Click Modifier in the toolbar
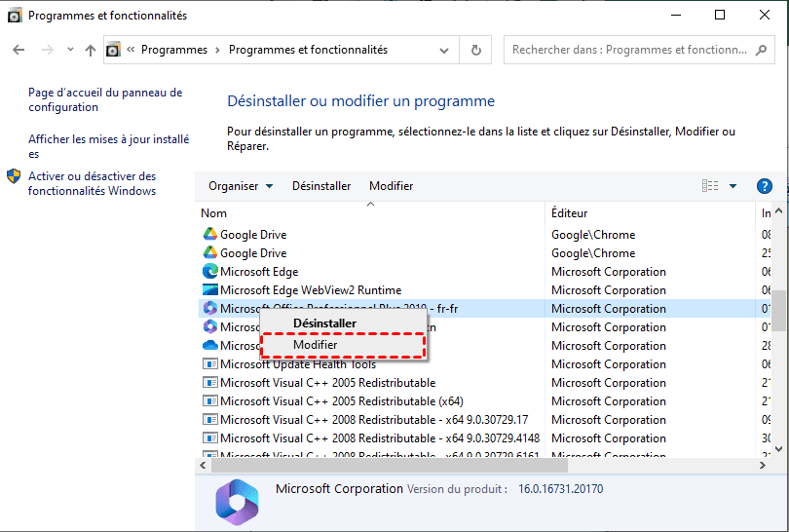This screenshot has height=532, width=789. 391,186
